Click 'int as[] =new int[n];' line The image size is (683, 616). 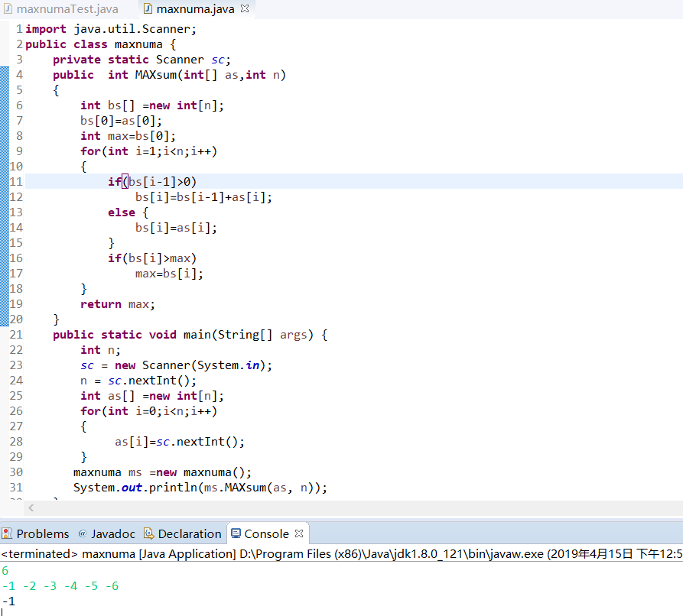click(152, 396)
